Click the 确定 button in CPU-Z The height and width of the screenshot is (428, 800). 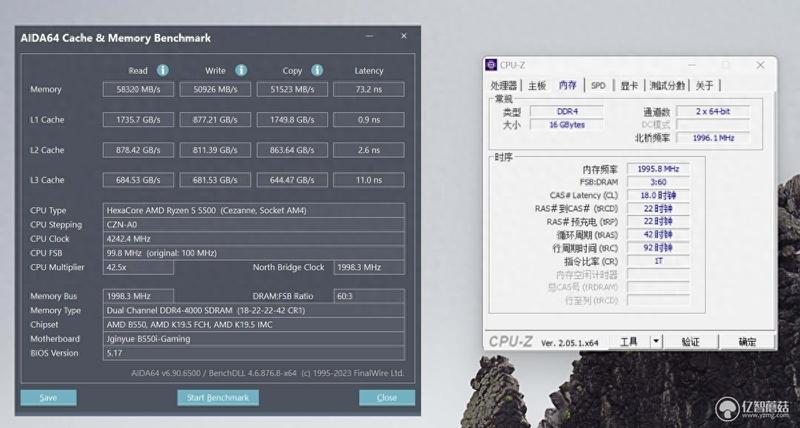[747, 341]
